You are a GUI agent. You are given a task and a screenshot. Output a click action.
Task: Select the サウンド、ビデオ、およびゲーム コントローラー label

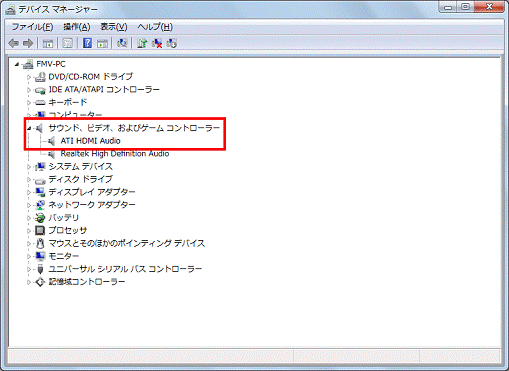[x=134, y=128]
